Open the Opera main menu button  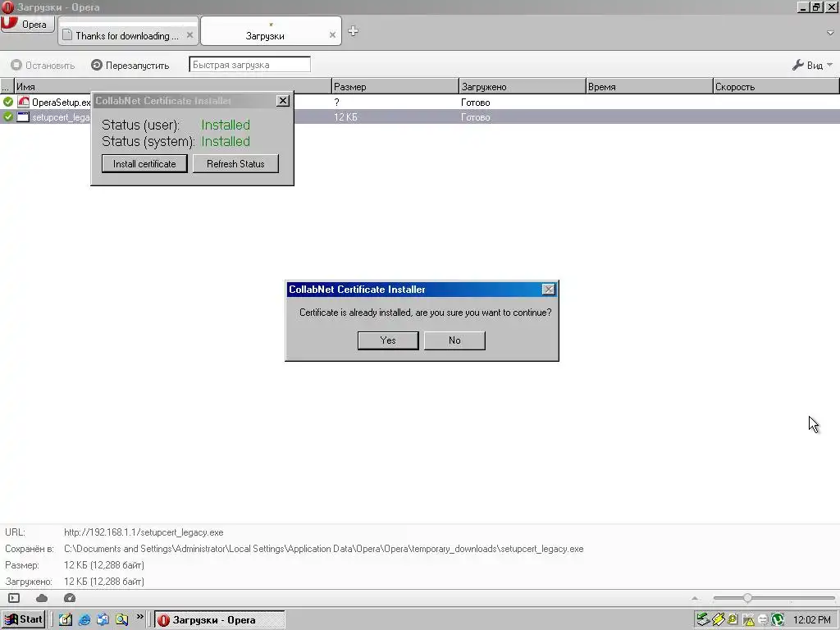point(27,24)
